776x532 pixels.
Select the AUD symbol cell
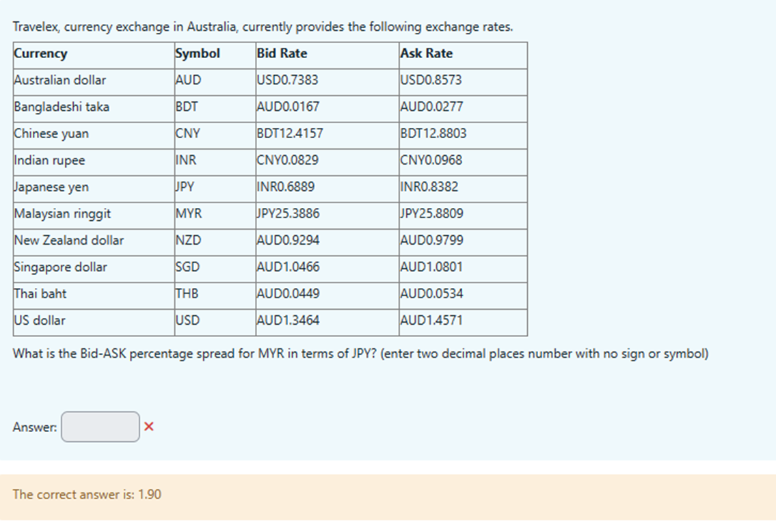tap(189, 80)
